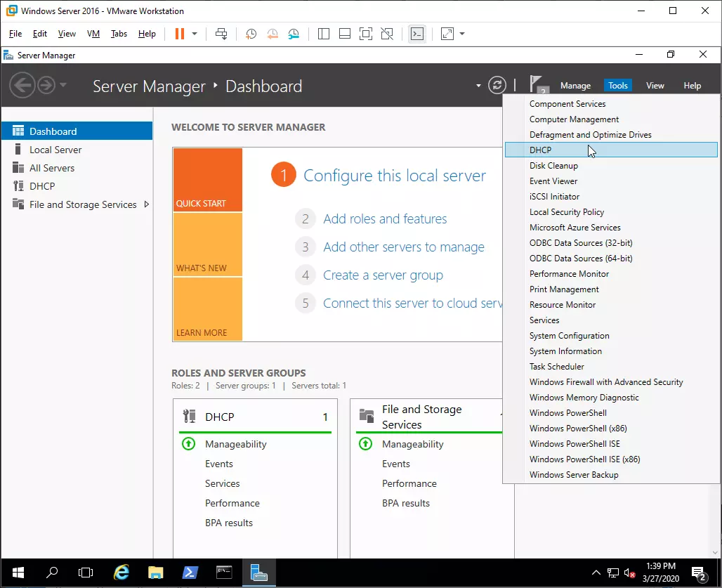This screenshot has width=722, height=588.
Task: Click the LEARN MORE tile
Action: coord(208,309)
